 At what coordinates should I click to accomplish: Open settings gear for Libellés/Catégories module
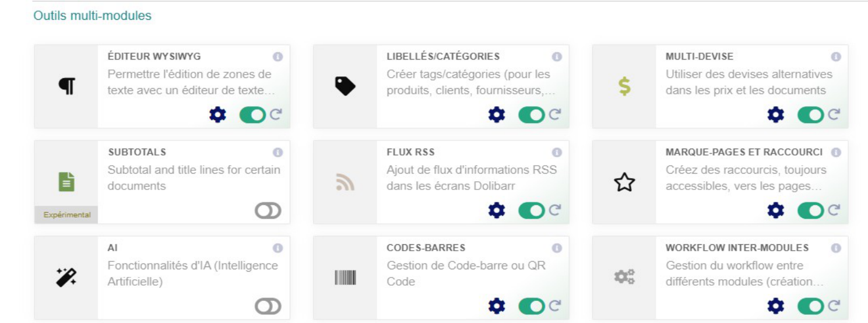tap(497, 115)
